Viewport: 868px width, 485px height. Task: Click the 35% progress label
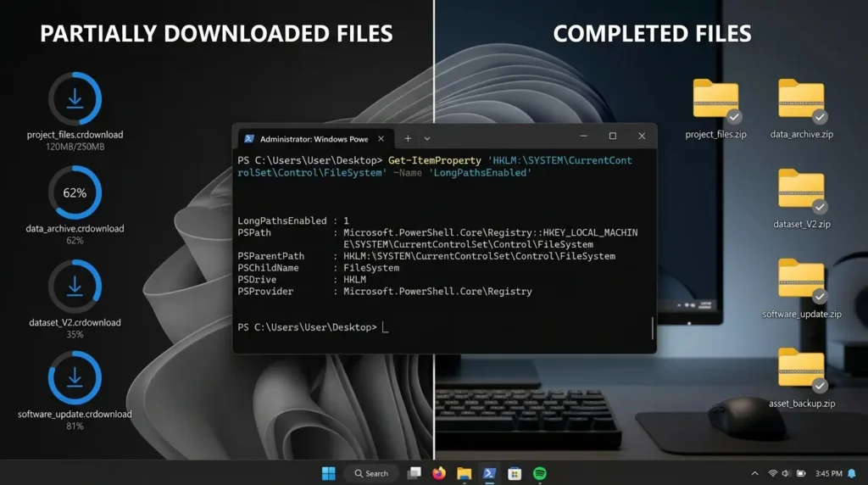75,335
